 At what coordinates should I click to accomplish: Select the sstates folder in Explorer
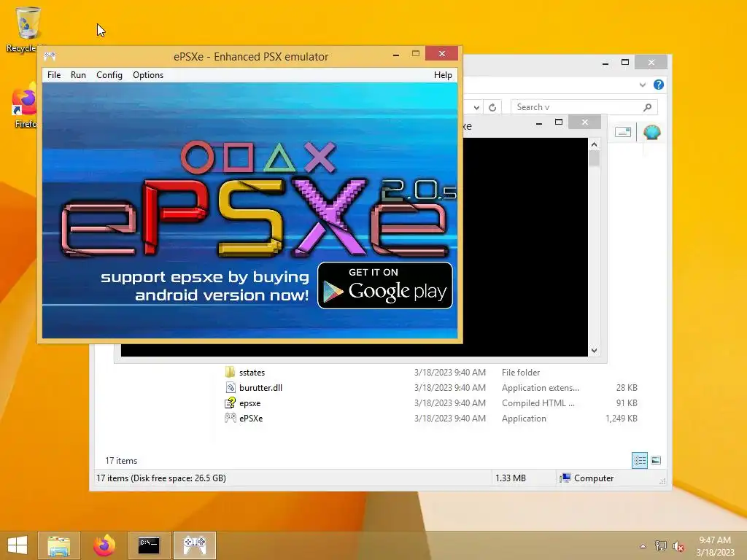[252, 373]
